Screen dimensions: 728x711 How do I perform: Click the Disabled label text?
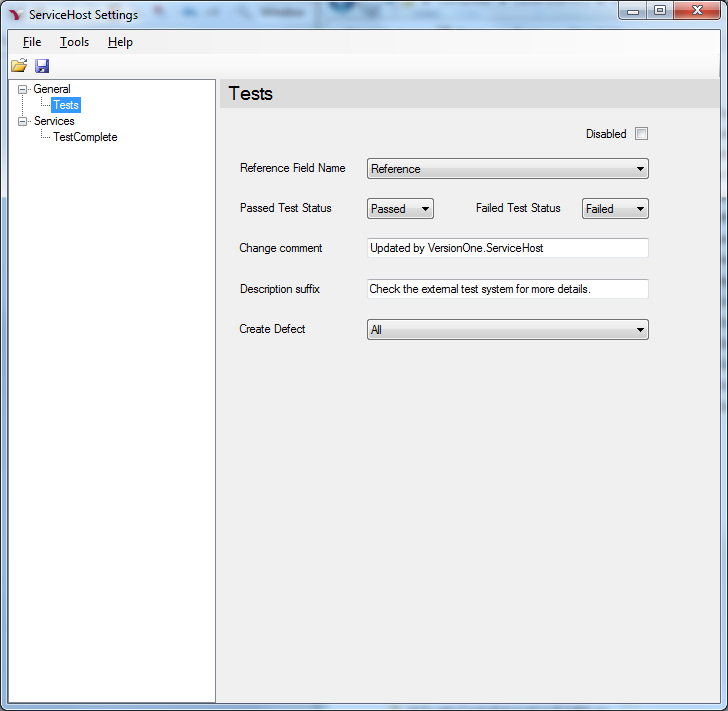pyautogui.click(x=606, y=134)
